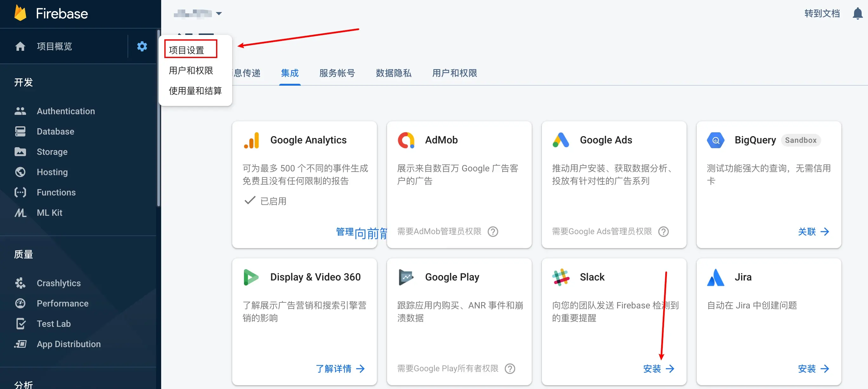Choose 使用量和结算 in the menu

(x=195, y=91)
